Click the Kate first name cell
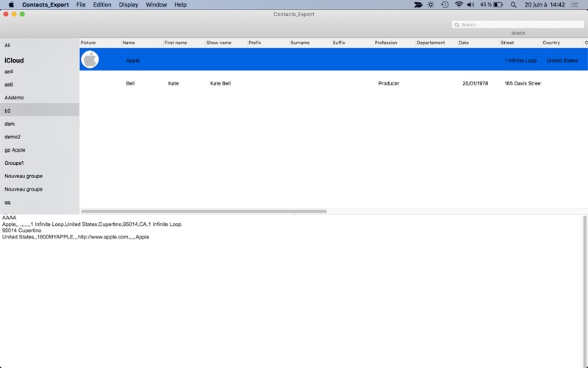Image resolution: width=588 pixels, height=368 pixels. point(173,83)
